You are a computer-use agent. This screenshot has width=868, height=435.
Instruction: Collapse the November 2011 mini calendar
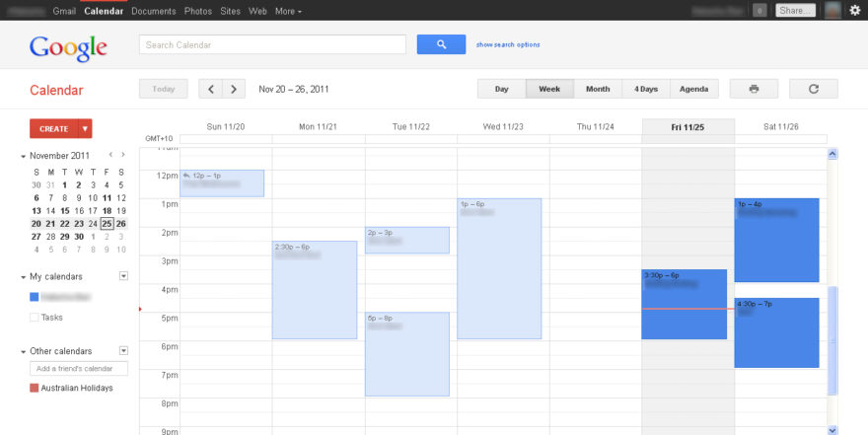click(24, 157)
